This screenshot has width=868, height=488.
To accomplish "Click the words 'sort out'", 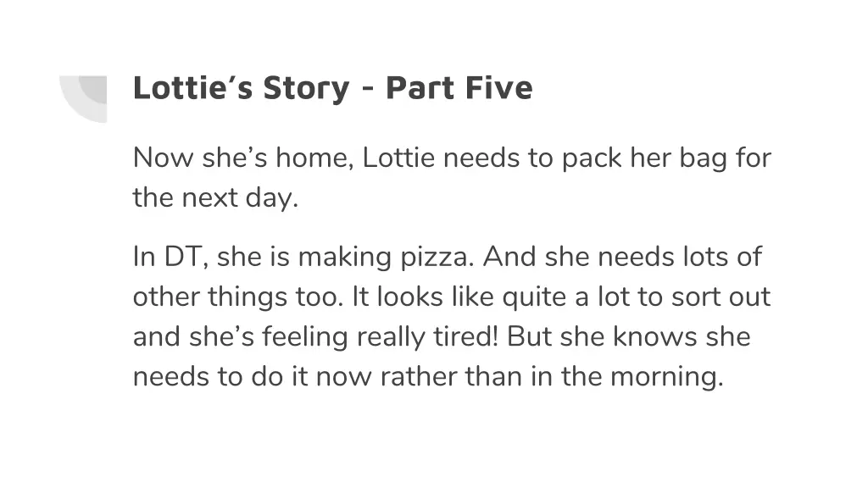I will click(x=721, y=297).
